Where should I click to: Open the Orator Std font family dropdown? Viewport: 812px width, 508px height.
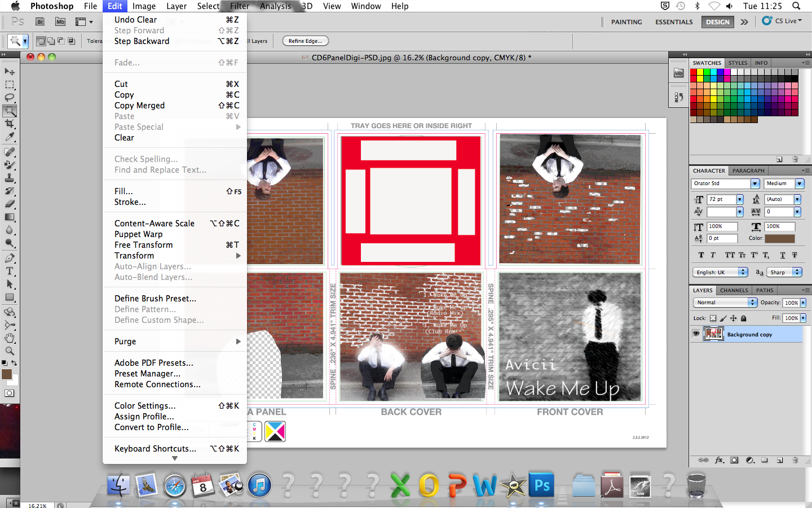754,183
